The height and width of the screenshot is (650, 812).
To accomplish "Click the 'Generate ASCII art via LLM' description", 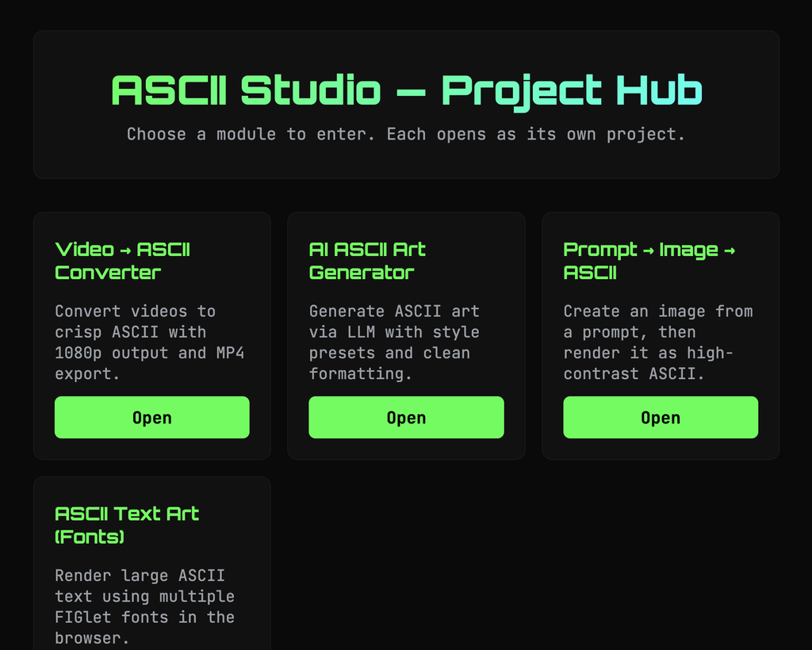I will click(394, 342).
